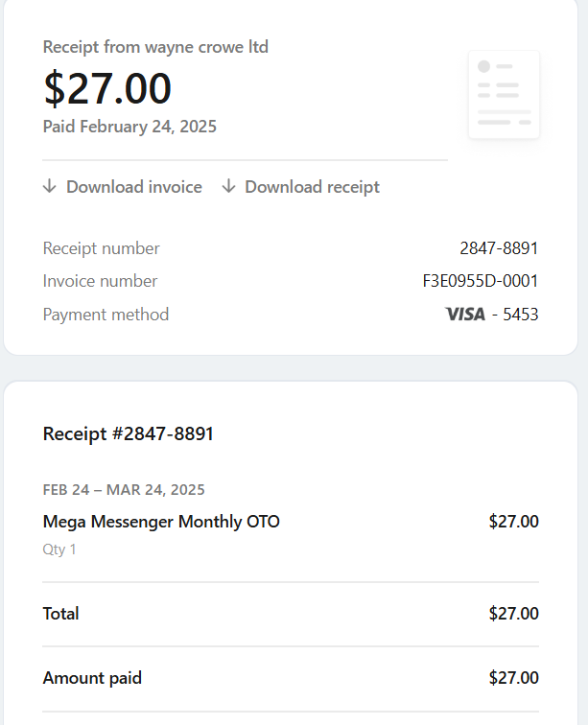Click the FEB 24 – MAR 24 billing period

coord(124,490)
